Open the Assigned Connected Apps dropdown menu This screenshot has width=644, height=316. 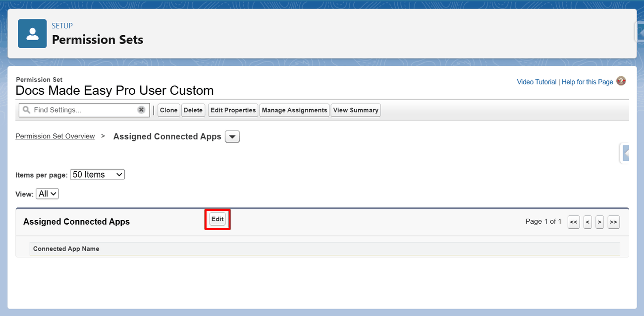232,136
